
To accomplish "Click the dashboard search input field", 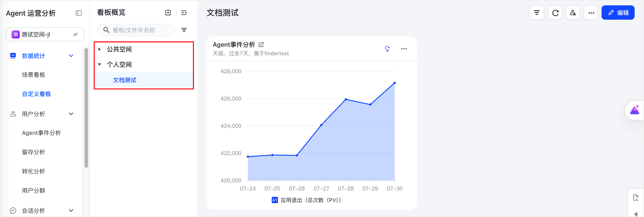I will click(x=136, y=30).
